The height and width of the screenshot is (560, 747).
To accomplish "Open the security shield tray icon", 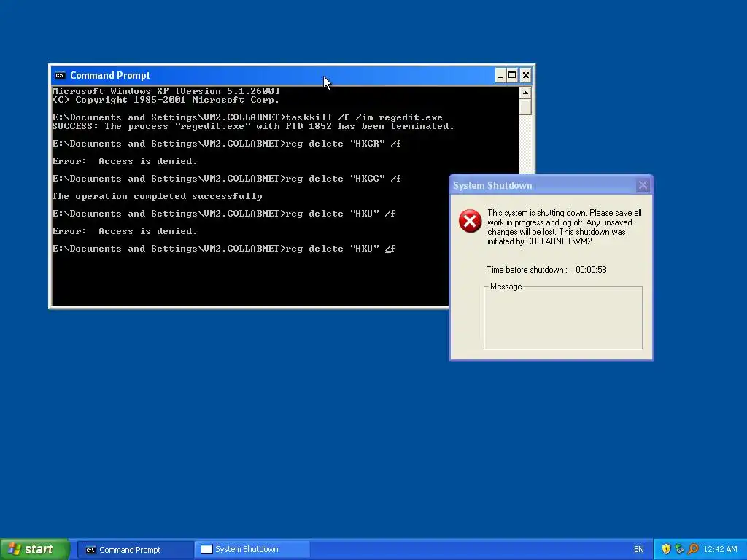I will [666, 549].
